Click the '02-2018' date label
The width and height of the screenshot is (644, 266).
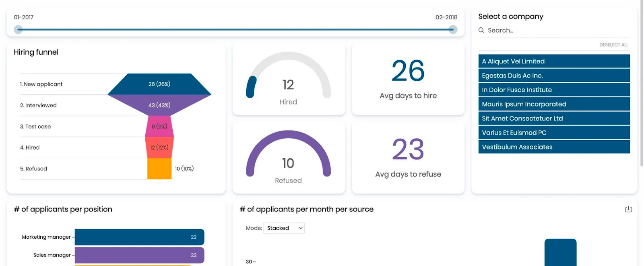446,17
